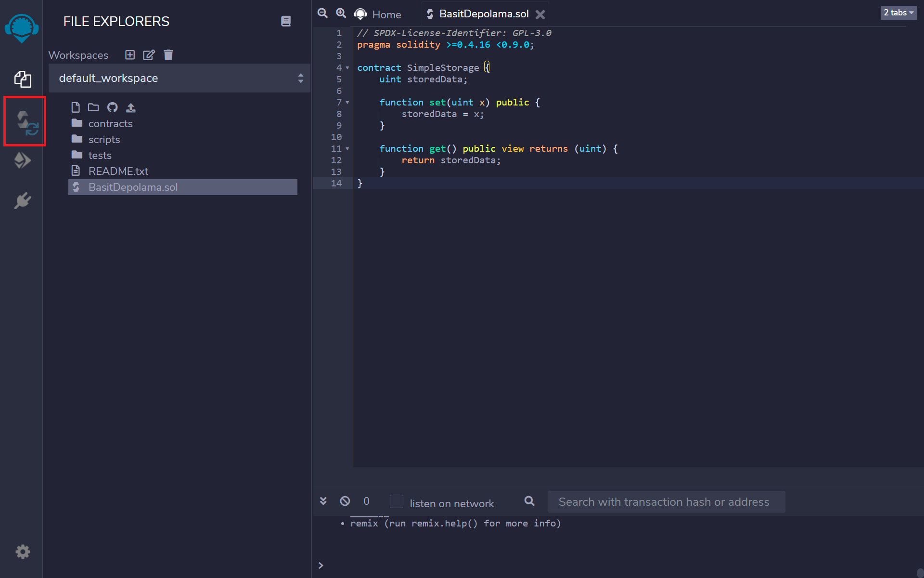Collapse the contract block at line 4
Image resolution: width=924 pixels, height=578 pixels.
coord(347,68)
